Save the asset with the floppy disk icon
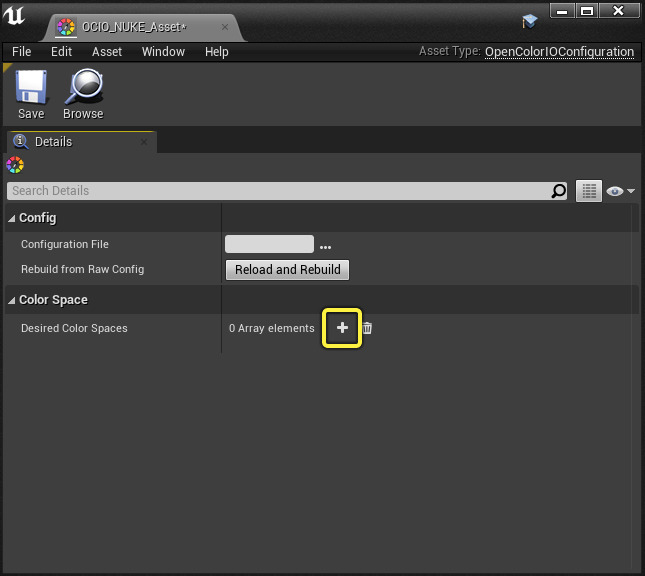 point(31,94)
